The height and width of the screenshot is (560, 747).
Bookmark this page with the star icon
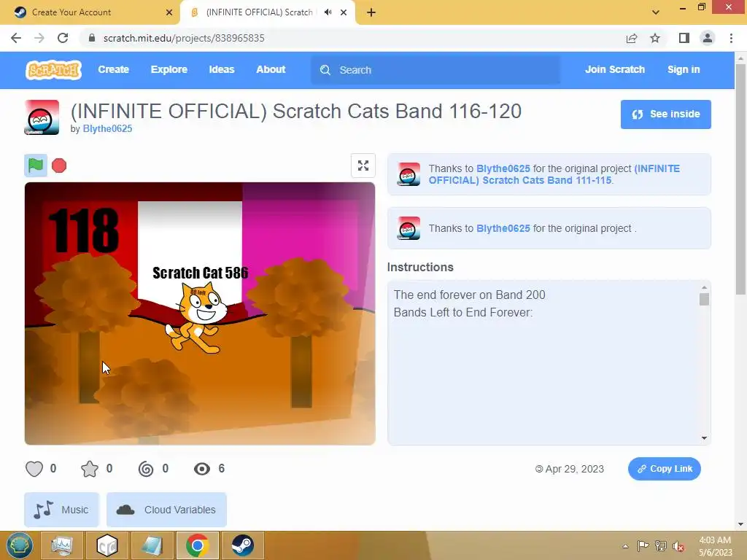coord(655,38)
